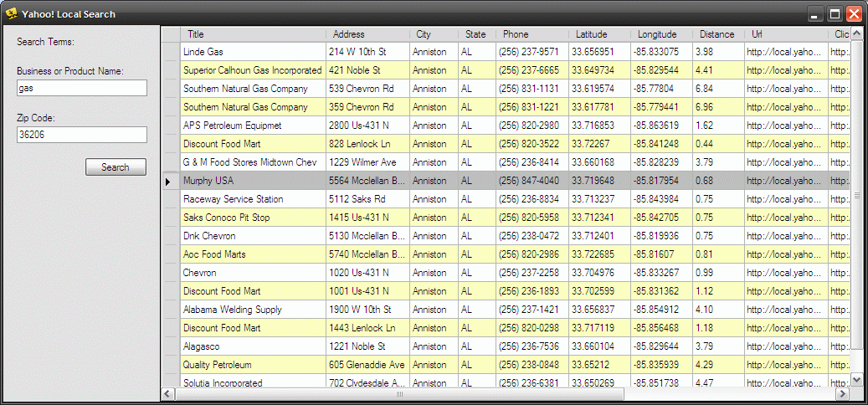The image size is (868, 405).
Task: Select the APS Petroleum Equipmet cell
Action: click(x=253, y=126)
